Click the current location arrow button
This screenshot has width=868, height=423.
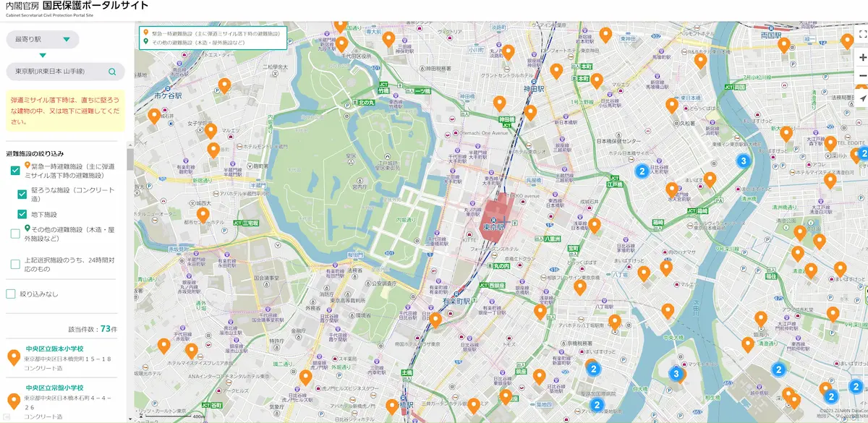point(862,98)
